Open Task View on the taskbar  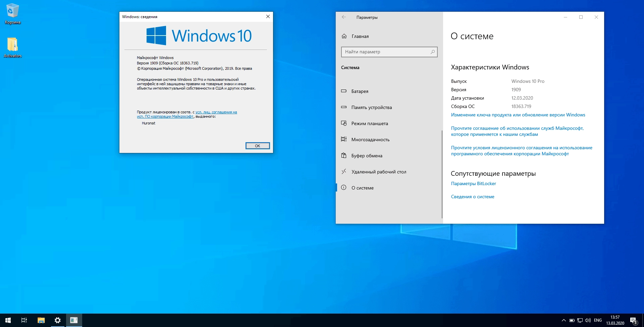(24, 320)
